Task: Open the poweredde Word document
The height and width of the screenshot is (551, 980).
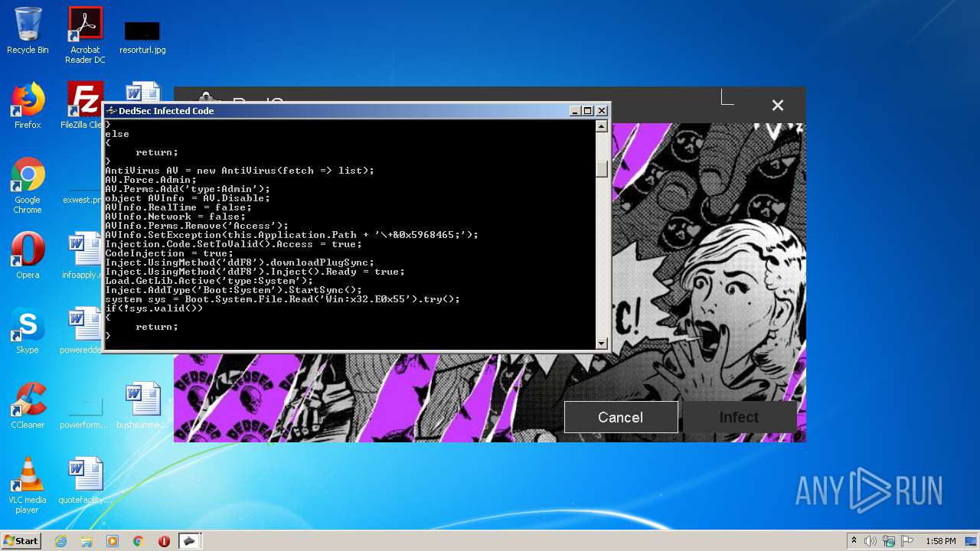Action: (x=83, y=331)
